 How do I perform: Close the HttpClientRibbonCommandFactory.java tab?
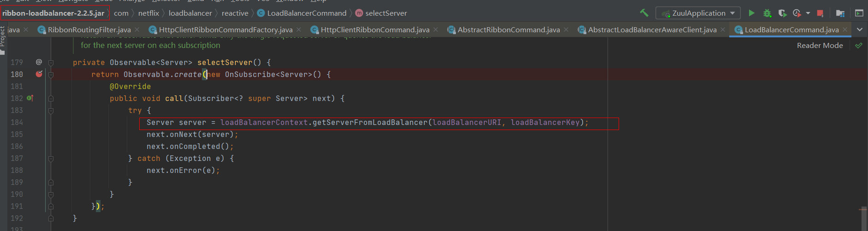tap(299, 30)
